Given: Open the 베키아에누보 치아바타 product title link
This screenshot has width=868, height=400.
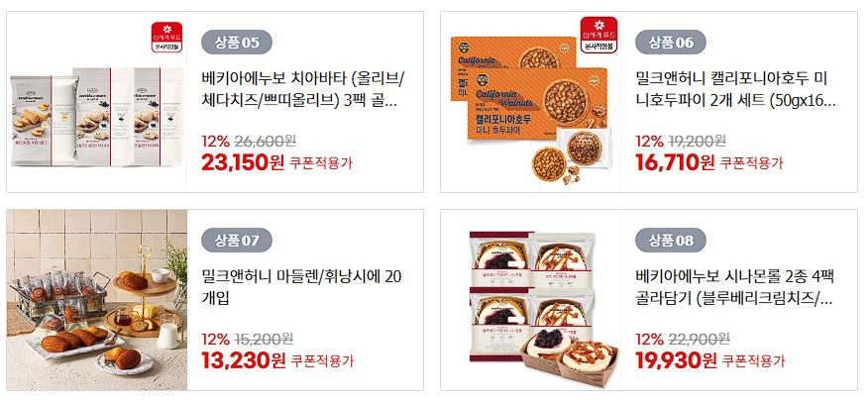Looking at the screenshot, I should [303, 90].
